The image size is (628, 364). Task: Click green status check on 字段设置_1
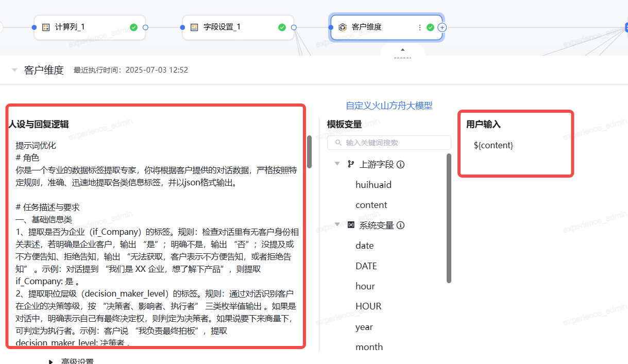pos(282,27)
